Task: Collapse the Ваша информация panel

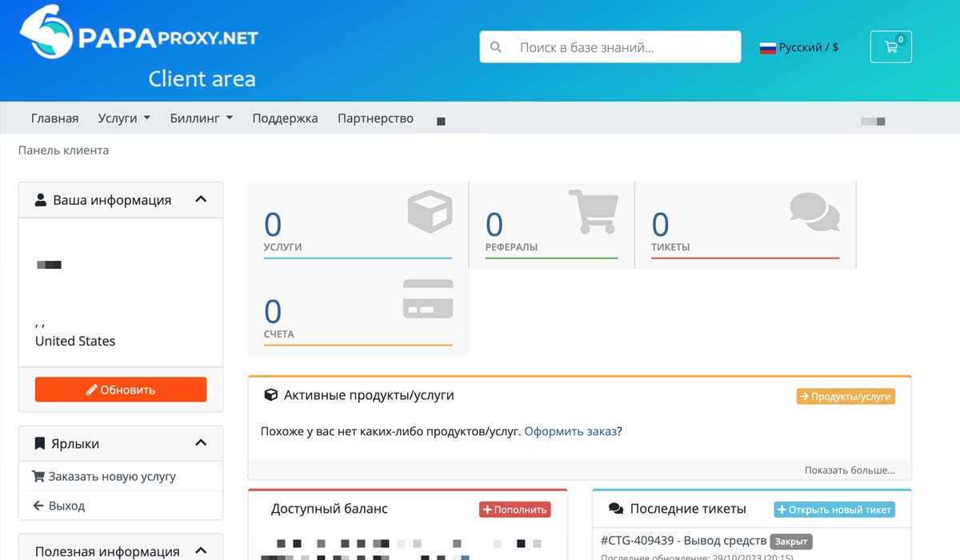Action: (201, 199)
